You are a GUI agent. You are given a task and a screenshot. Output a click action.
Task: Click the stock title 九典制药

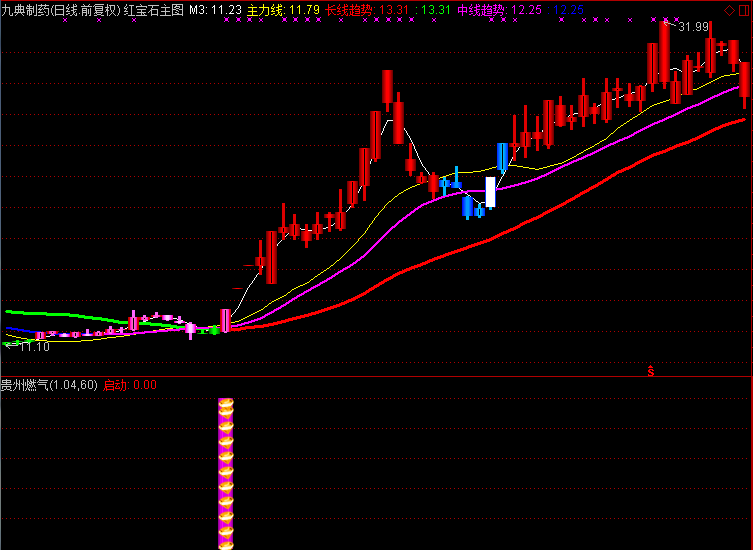[x=25, y=10]
